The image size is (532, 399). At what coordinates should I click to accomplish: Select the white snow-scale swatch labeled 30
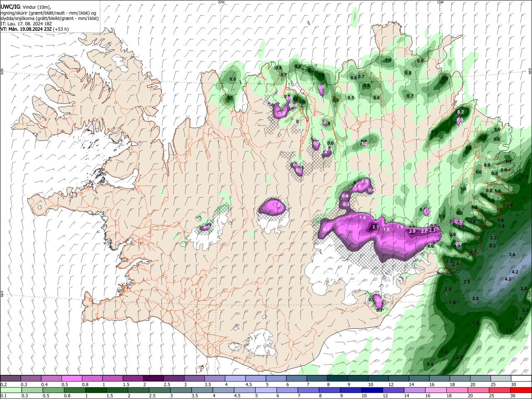pos(521,378)
